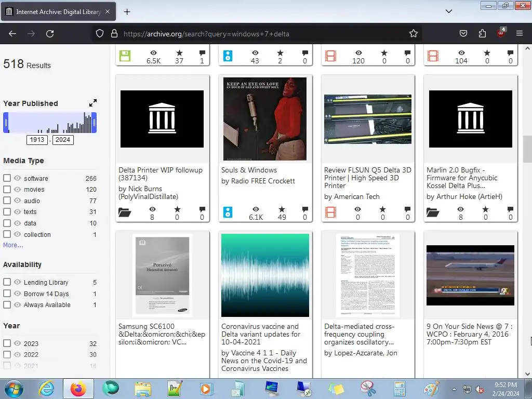Select the Internet Archive tab

pyautogui.click(x=58, y=11)
